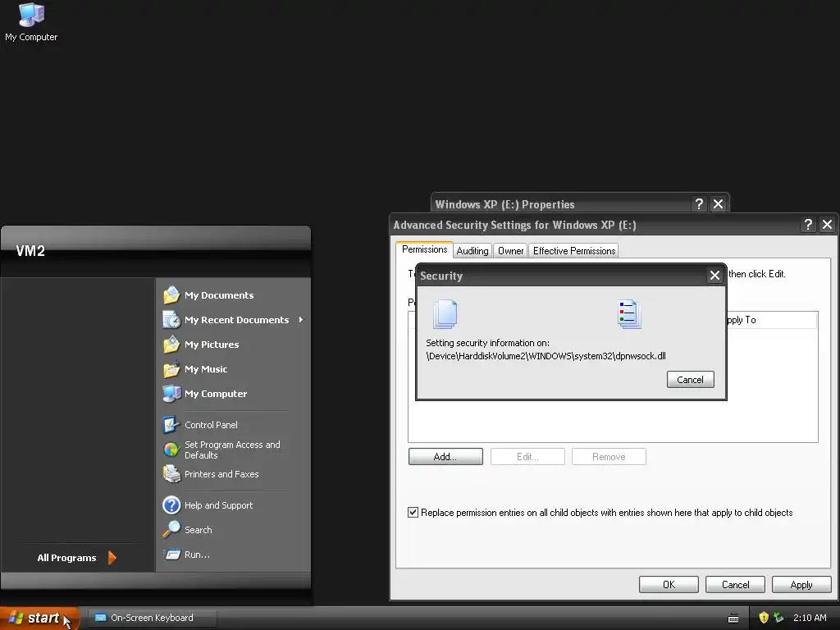Click All Programs label
Viewport: 840px width, 630px height.
coord(66,558)
